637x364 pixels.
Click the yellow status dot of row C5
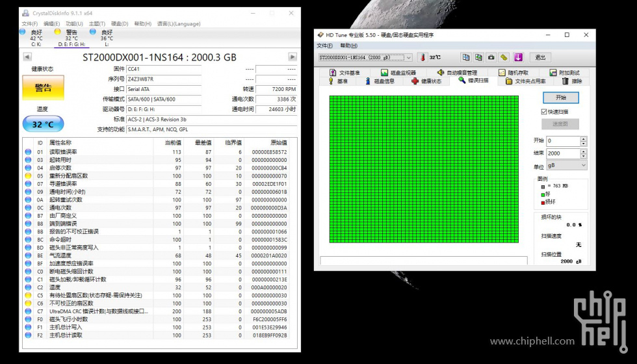click(x=28, y=295)
